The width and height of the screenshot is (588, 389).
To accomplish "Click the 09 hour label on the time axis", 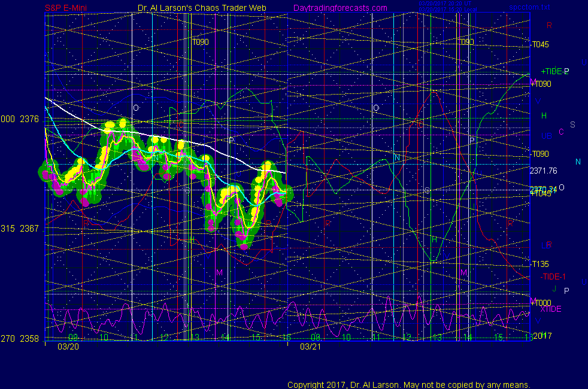I will [73, 338].
